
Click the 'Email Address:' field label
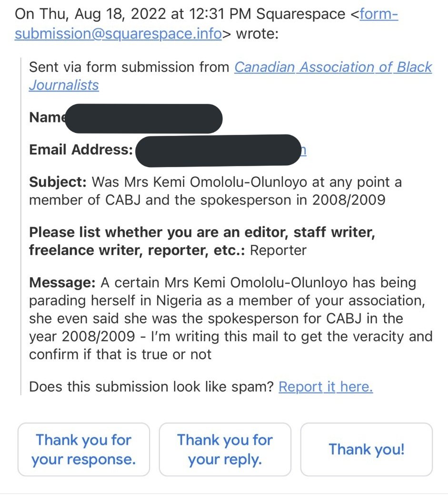tap(81, 150)
